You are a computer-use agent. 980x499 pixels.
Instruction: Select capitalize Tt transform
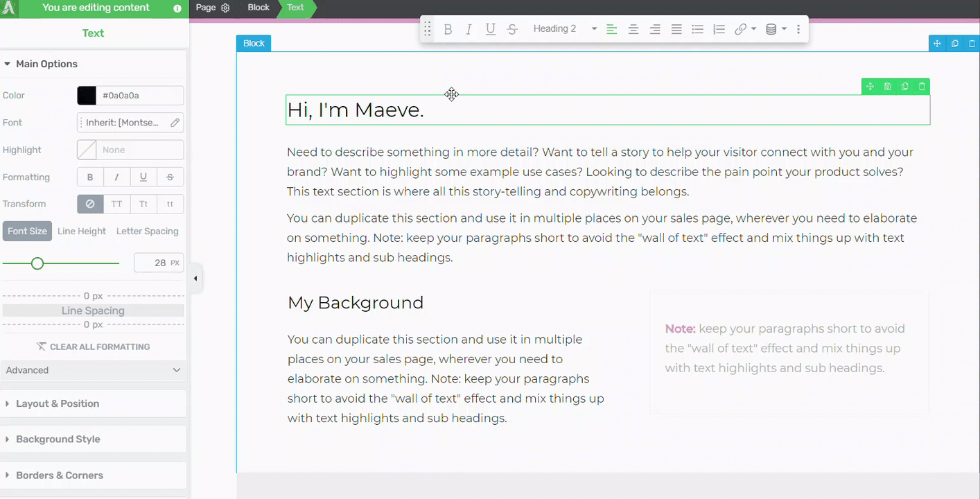click(143, 204)
